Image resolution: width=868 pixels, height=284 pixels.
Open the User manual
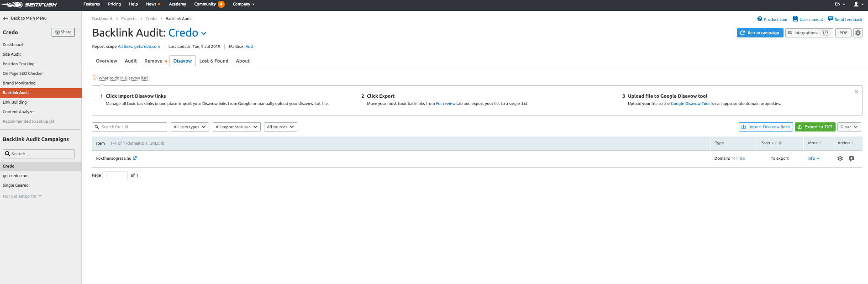coord(808,19)
